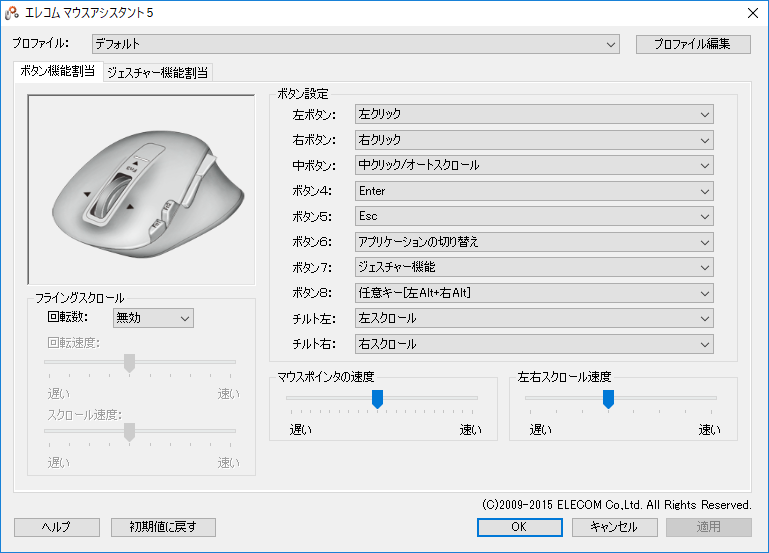Open the 中ボタン assignment dropdown
Viewport: 769px width, 553px height.
click(534, 165)
